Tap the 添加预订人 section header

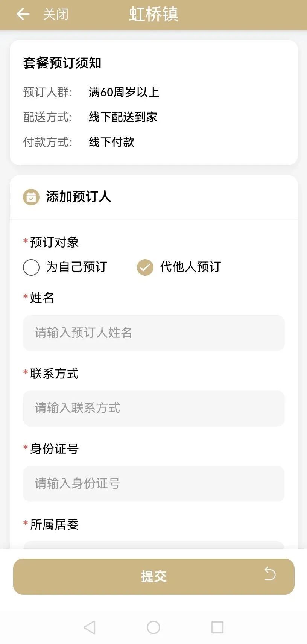coord(78,197)
